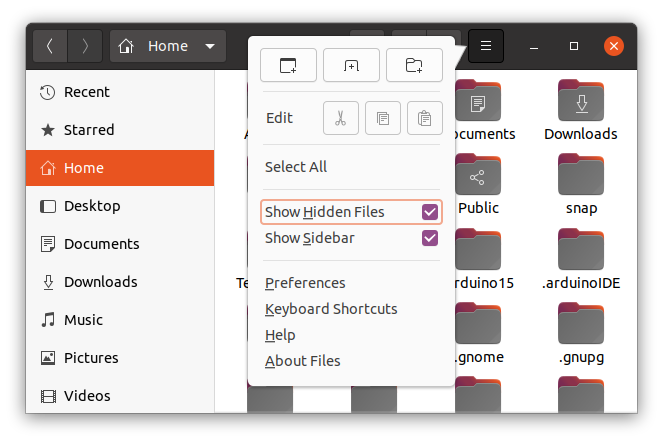Select Starred in the sidebar
Screen dimensions: 663x442
click(x=89, y=130)
